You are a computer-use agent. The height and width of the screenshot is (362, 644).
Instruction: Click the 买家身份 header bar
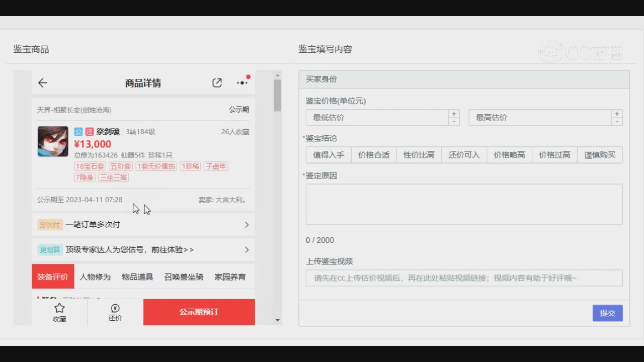click(464, 79)
